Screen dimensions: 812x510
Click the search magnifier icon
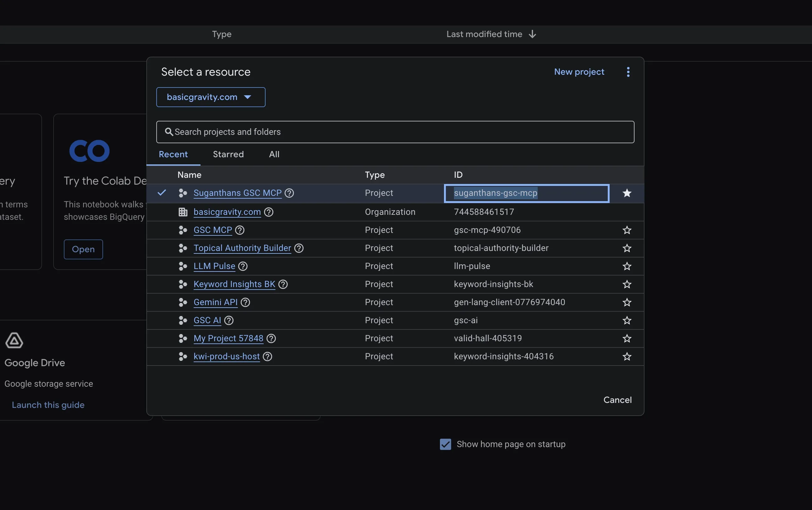[x=169, y=132]
